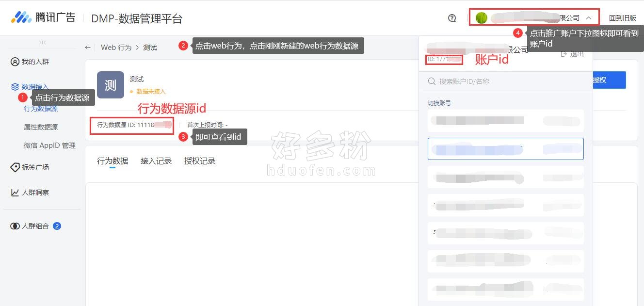Click the 人群组合 circle icon
The height and width of the screenshot is (306, 644).
pos(15,226)
